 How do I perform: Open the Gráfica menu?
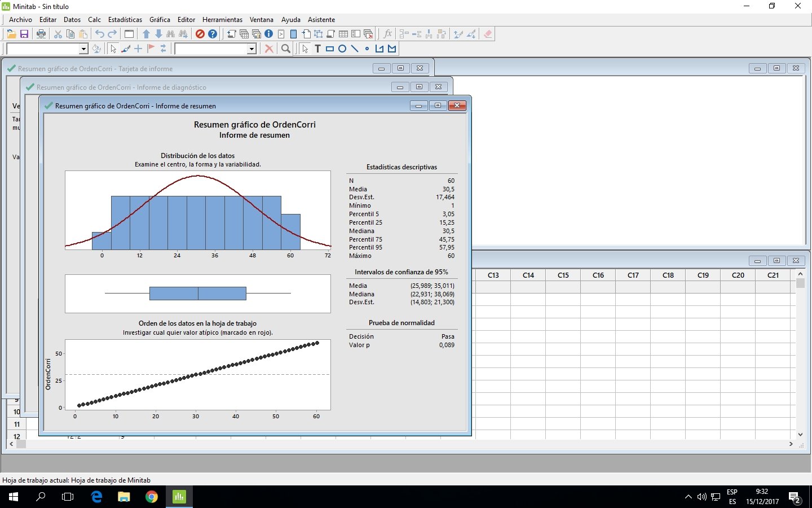click(160, 20)
